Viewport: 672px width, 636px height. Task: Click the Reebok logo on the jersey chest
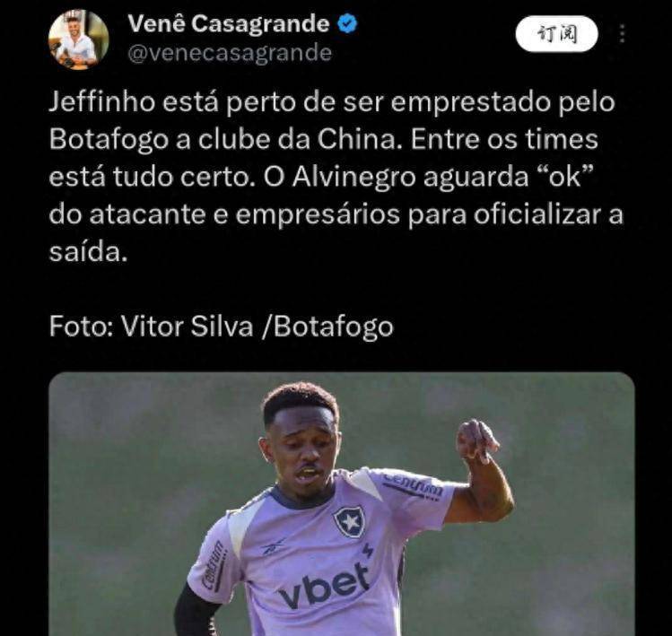275,546
